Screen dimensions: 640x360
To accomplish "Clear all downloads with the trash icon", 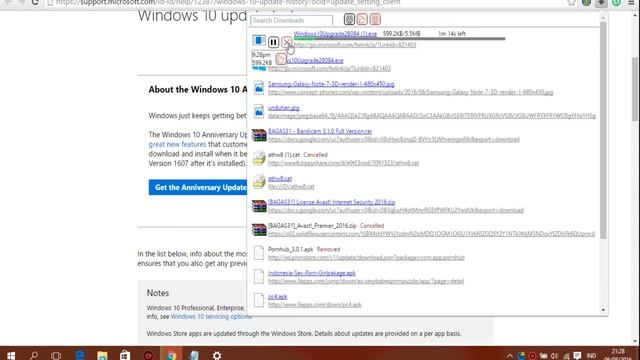I will click(x=375, y=19).
